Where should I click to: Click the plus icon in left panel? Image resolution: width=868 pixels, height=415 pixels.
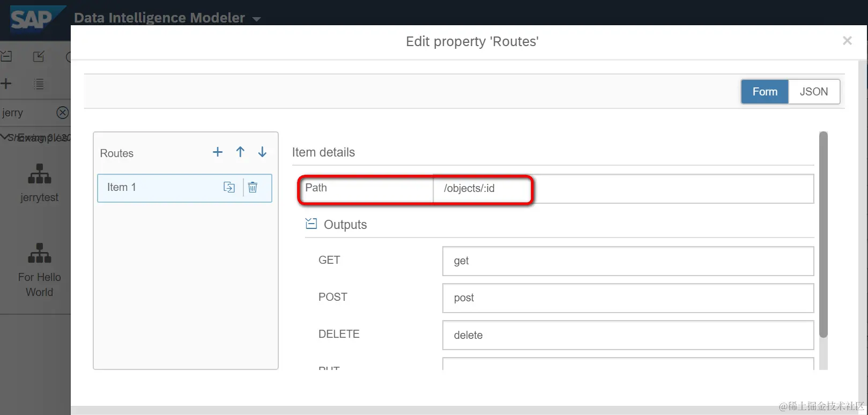coord(6,84)
